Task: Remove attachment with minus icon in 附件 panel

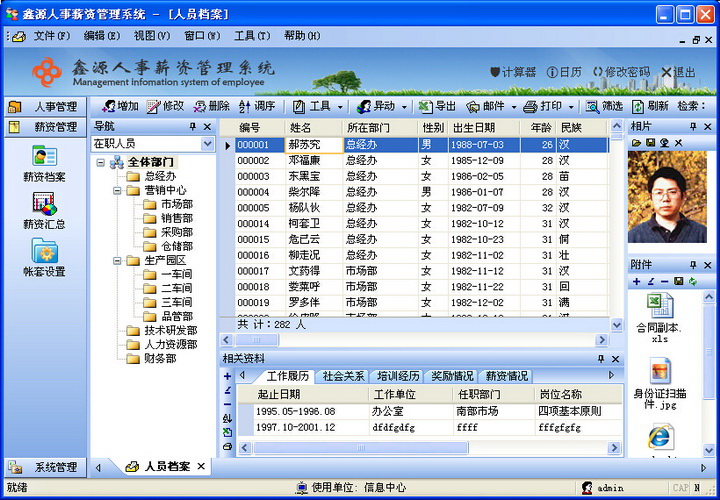Action: tap(664, 281)
